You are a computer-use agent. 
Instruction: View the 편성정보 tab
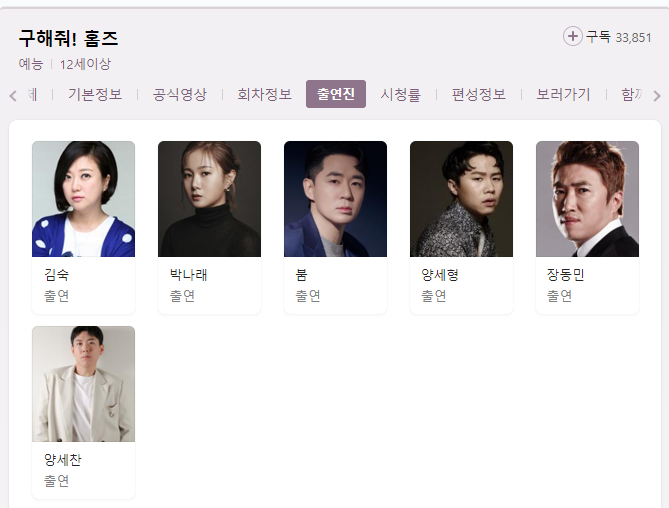[479, 94]
